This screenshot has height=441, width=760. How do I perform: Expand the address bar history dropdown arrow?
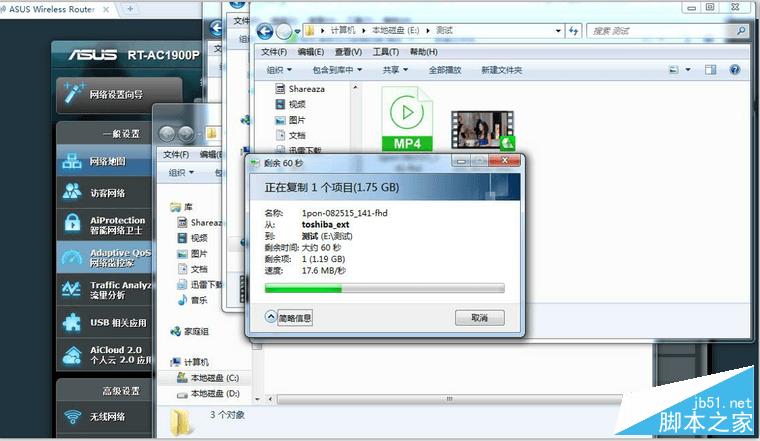click(558, 31)
